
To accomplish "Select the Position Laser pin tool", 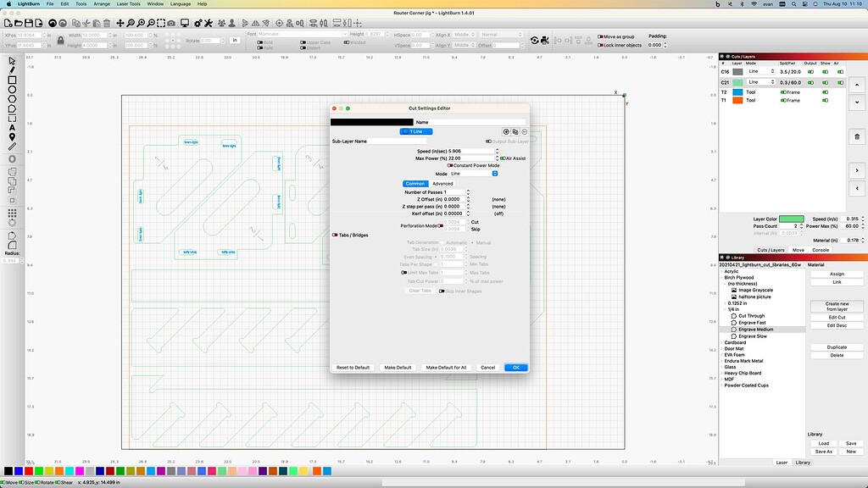I will click(12, 137).
